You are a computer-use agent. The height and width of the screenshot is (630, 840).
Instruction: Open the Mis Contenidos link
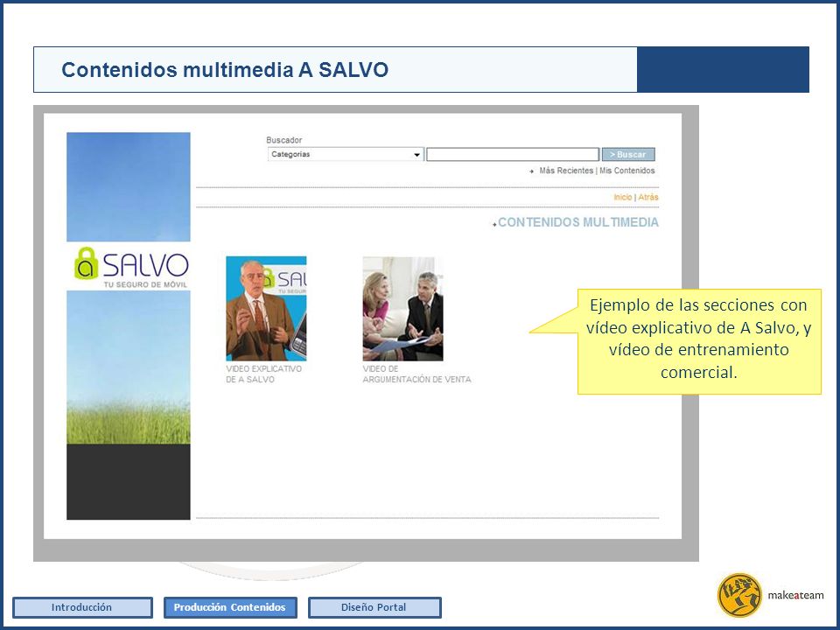627,171
